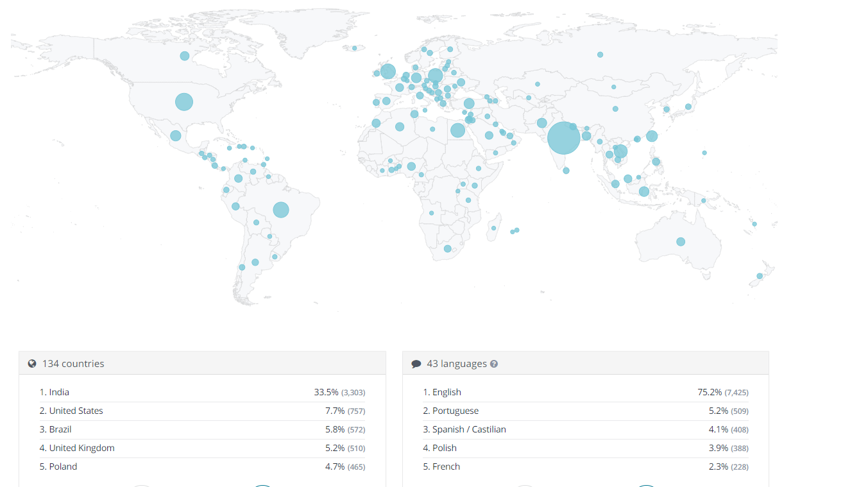Select the Brazil bubble on the map
The height and width of the screenshot is (487, 868).
pos(281,209)
